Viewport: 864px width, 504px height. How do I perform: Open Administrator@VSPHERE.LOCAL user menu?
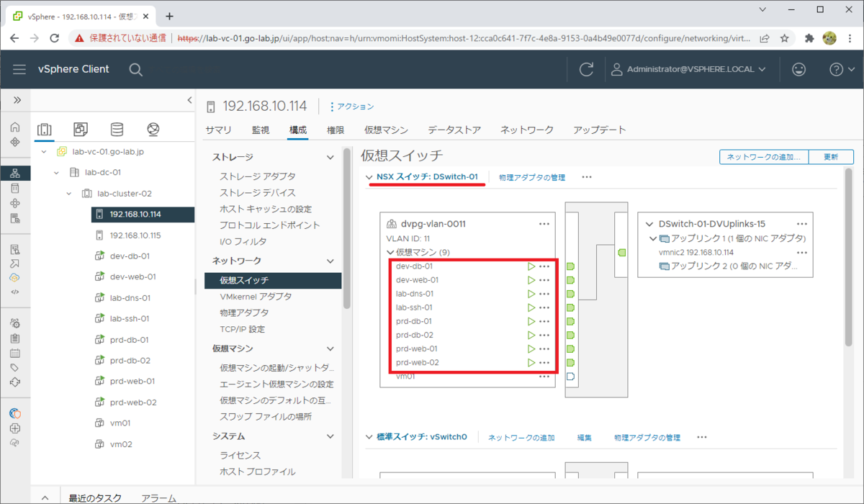pos(689,69)
